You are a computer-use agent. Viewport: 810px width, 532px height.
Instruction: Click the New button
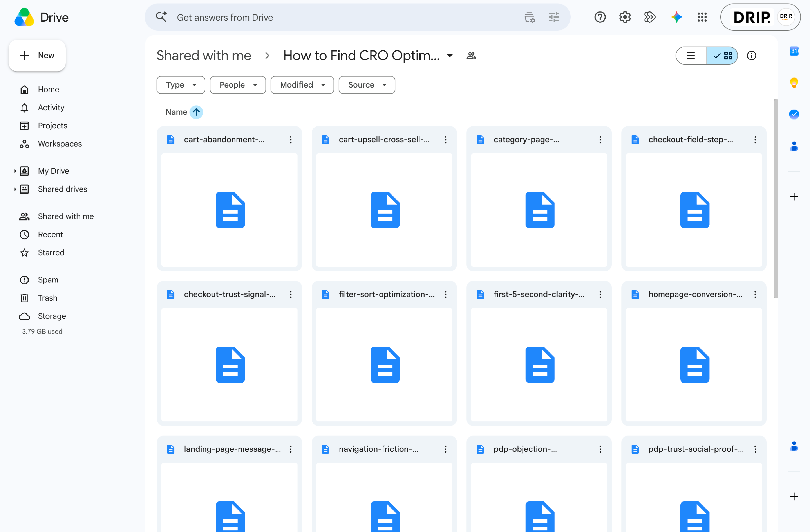coord(37,56)
